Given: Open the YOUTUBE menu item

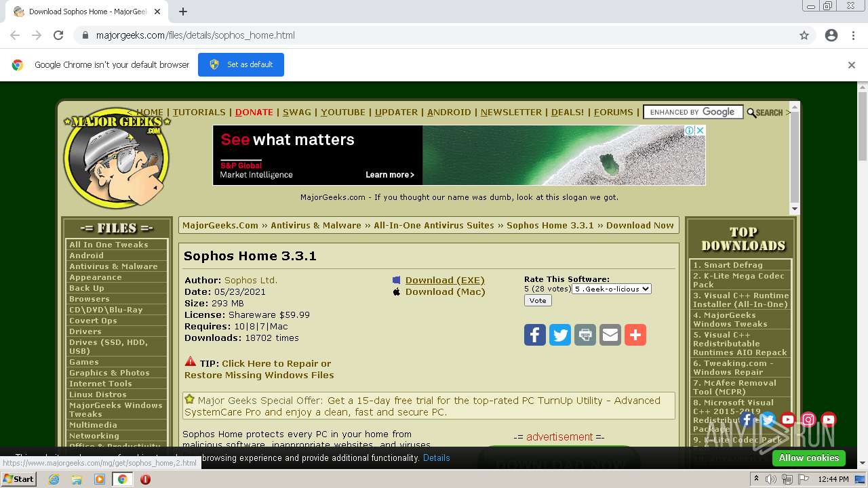Looking at the screenshot, I should [343, 113].
